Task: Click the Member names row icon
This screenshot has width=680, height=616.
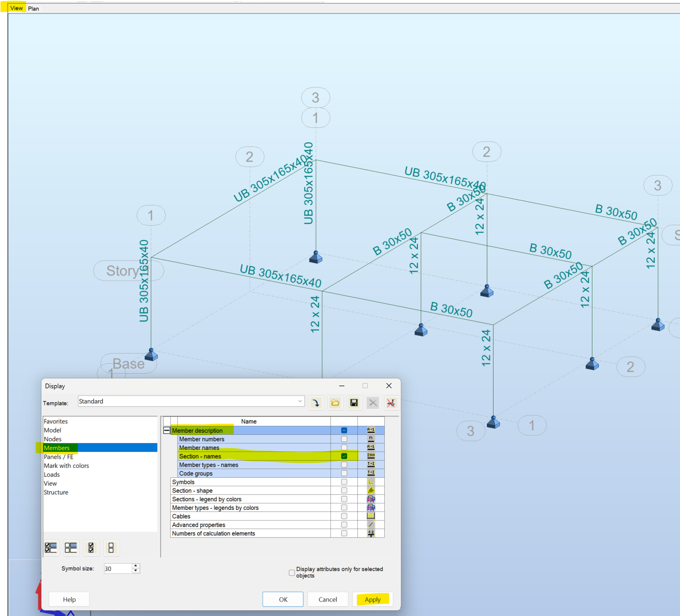Action: pyautogui.click(x=371, y=447)
